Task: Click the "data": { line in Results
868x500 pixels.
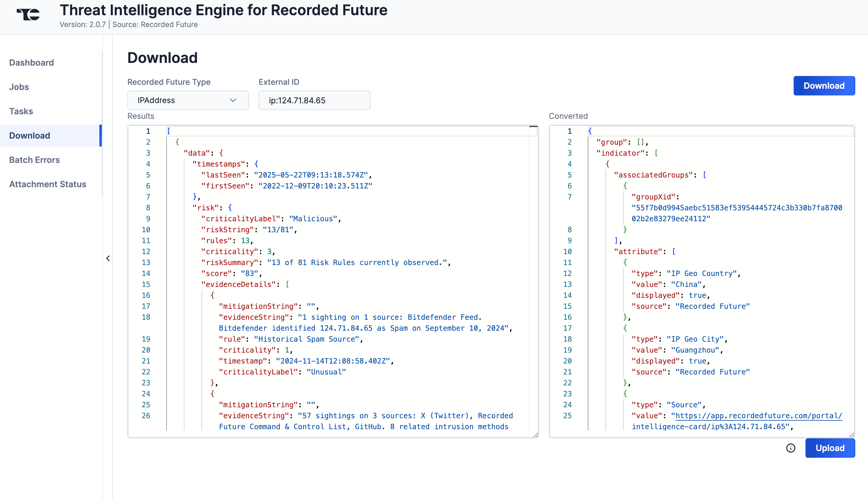Action: coord(203,153)
